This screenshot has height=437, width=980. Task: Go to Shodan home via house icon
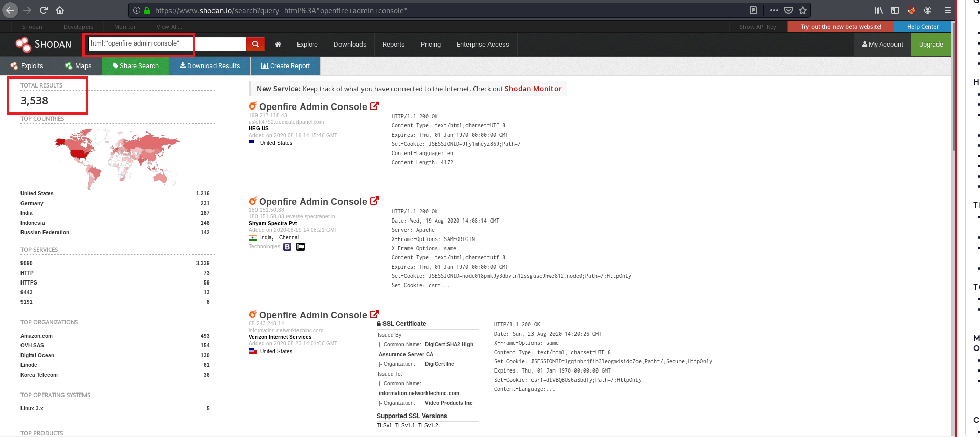coord(278,45)
